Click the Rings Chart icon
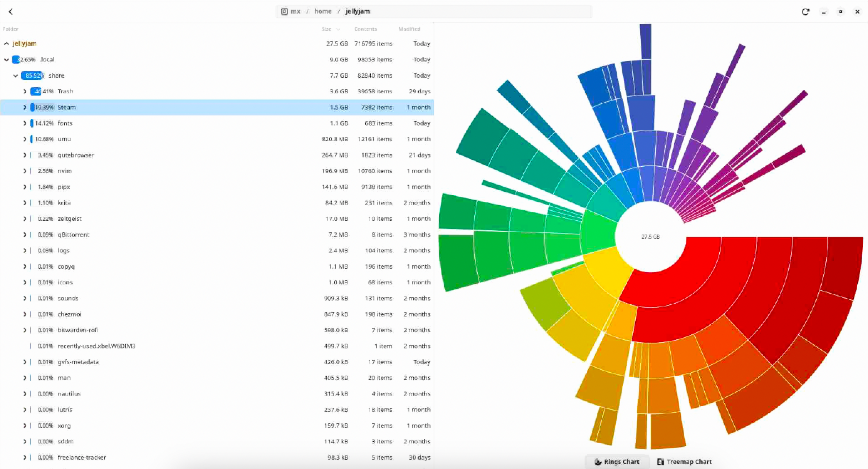868x469 pixels. tap(598, 462)
